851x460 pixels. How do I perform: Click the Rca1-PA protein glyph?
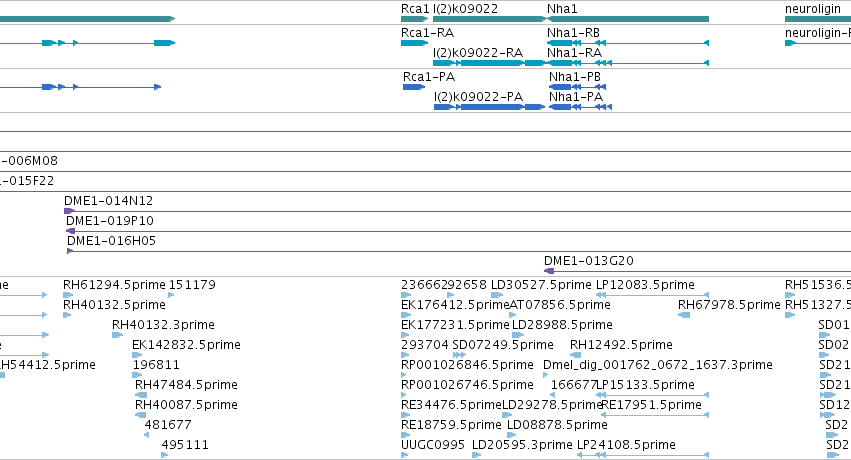pos(414,87)
